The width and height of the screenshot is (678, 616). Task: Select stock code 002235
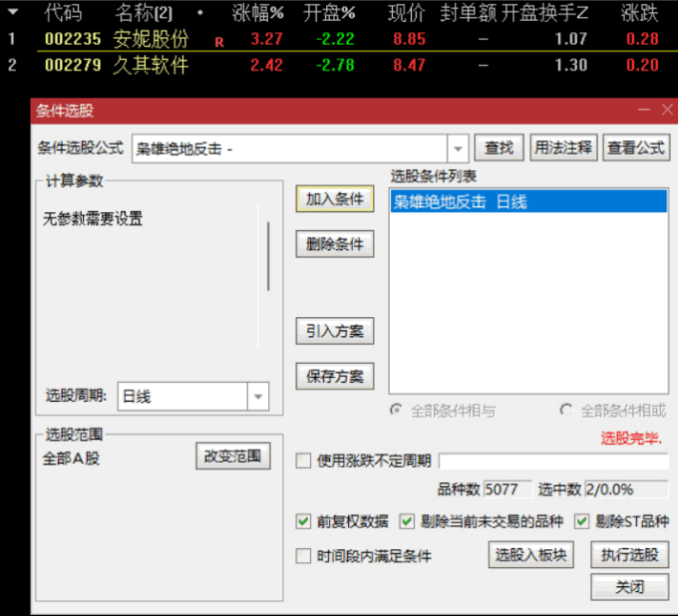tap(73, 39)
